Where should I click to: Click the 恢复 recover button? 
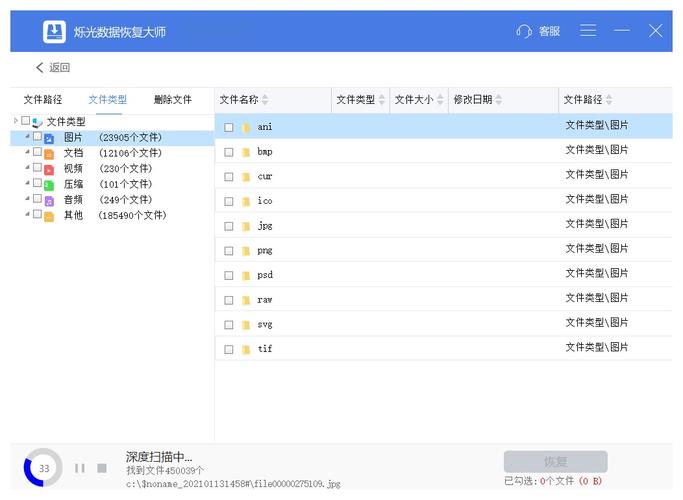555,462
